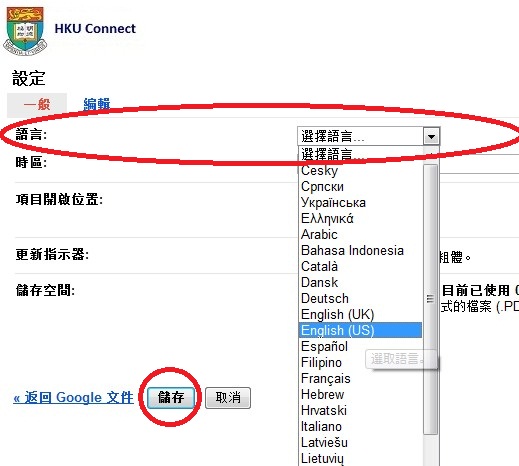Viewport: 519px width, 466px height.
Task: Pick Bahasa Indonesia from the list
Action: point(360,250)
